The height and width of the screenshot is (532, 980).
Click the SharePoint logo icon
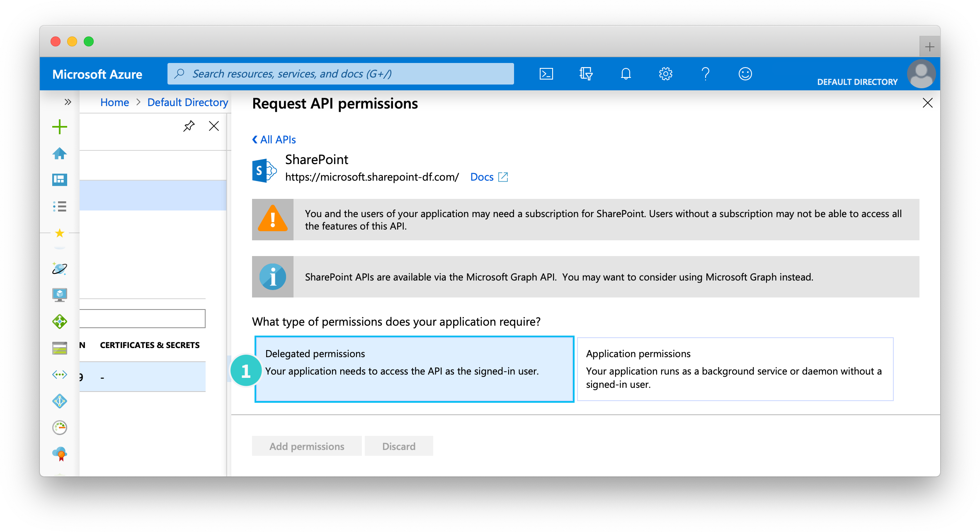(264, 170)
